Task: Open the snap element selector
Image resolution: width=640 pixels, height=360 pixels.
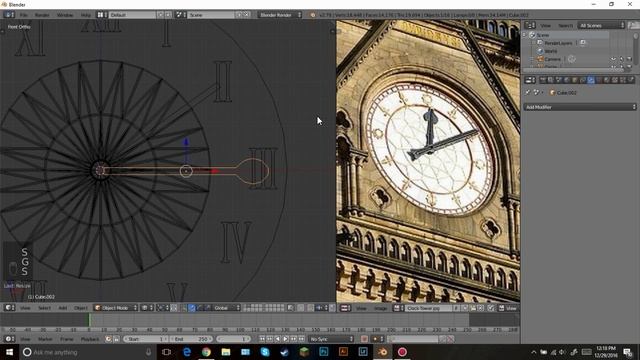Action: 322,308
